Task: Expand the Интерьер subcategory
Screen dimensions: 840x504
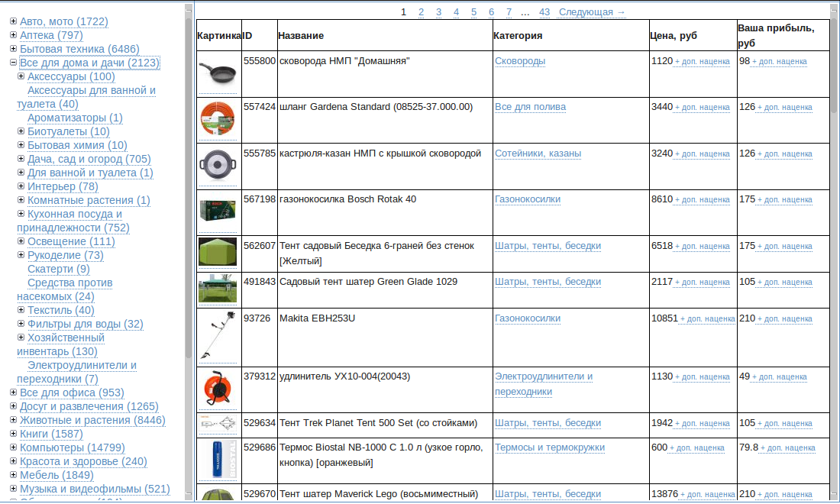Action: pos(21,186)
